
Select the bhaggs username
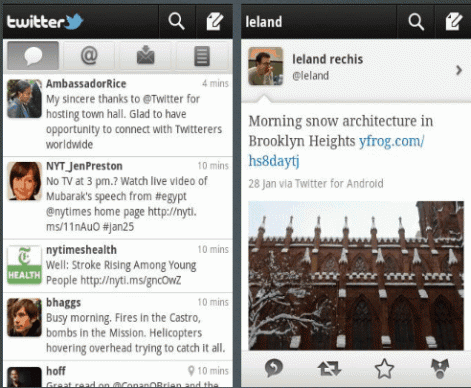coord(63,303)
